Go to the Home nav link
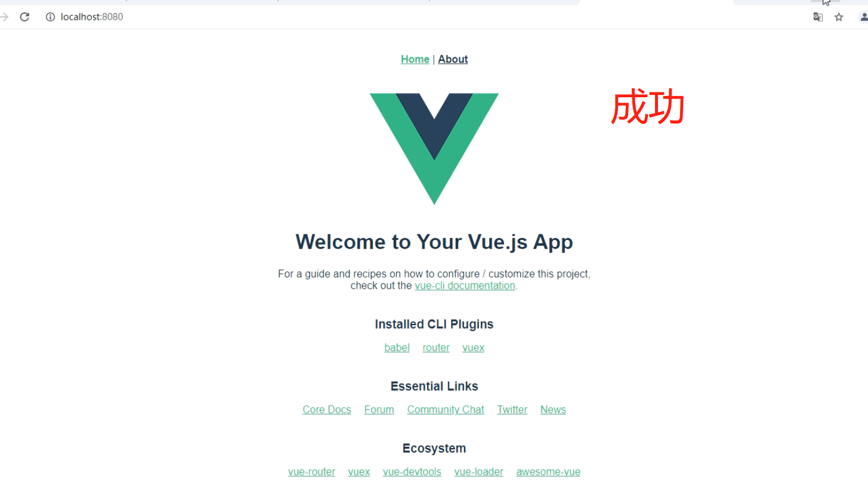 coord(415,59)
